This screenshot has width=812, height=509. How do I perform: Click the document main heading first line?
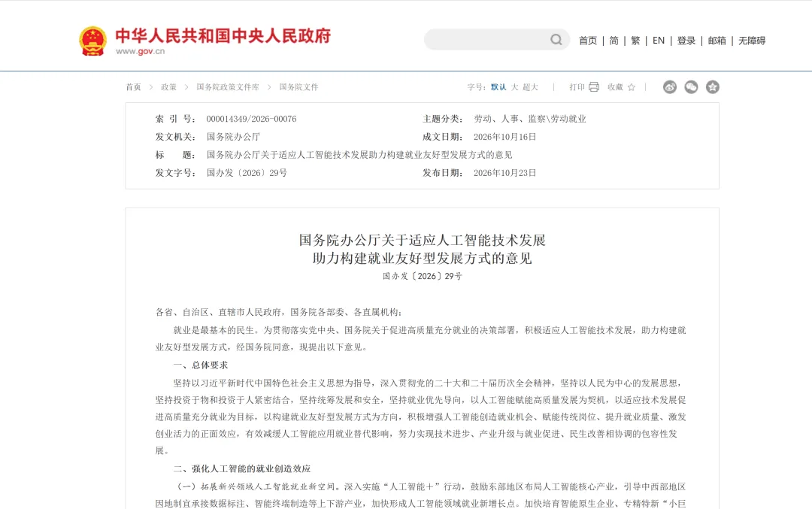coord(422,241)
